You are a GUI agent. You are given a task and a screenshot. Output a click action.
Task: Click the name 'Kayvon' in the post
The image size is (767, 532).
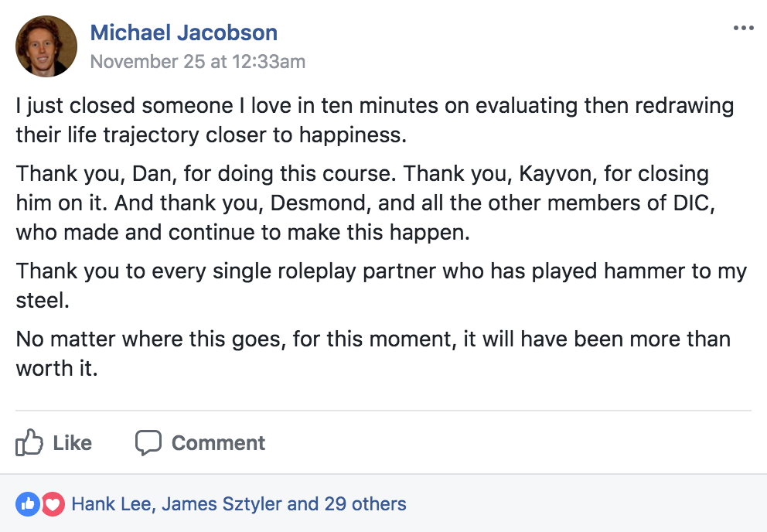[x=554, y=174]
